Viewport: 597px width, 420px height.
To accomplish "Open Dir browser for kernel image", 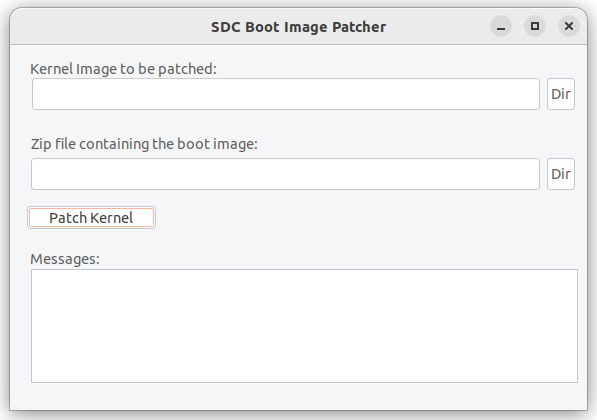I will (x=560, y=94).
